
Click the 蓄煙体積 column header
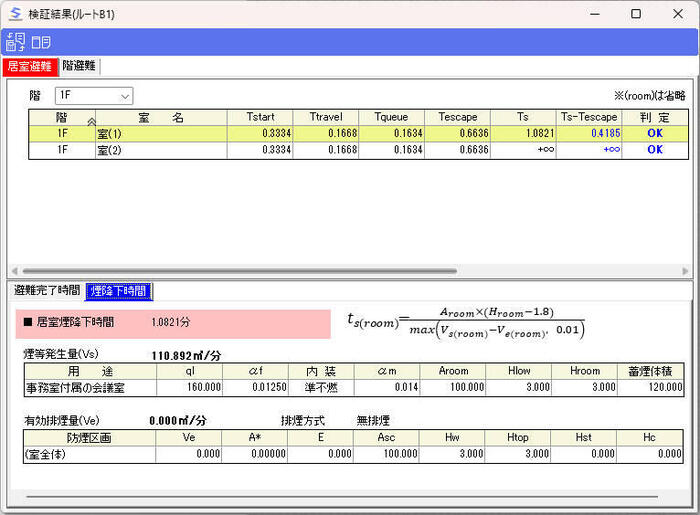click(x=650, y=371)
